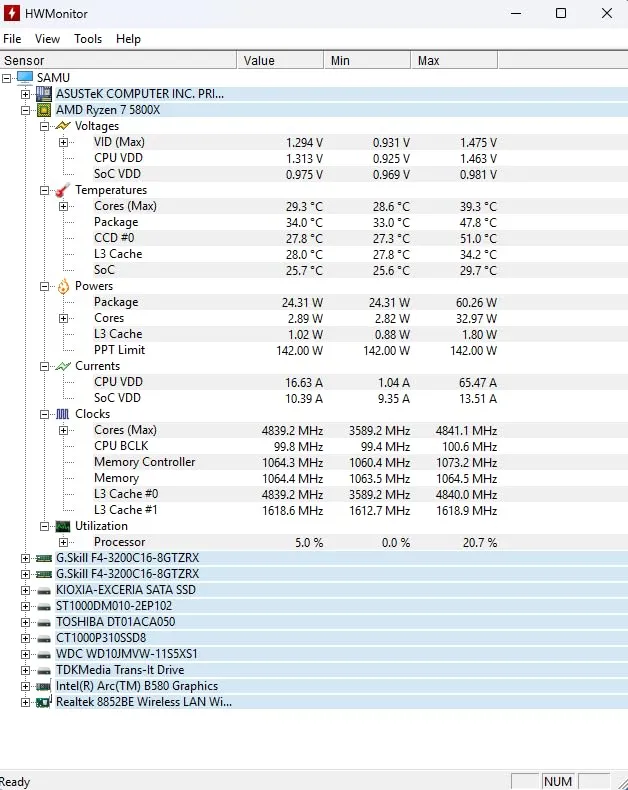Expand the ASUSTeK COMPUTER INC. node

(25, 94)
